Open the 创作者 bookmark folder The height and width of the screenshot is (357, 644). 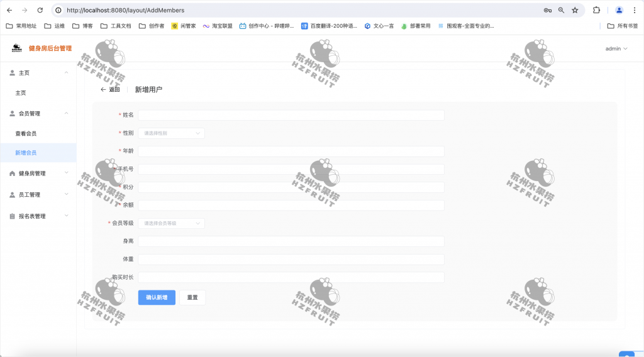[x=152, y=26]
